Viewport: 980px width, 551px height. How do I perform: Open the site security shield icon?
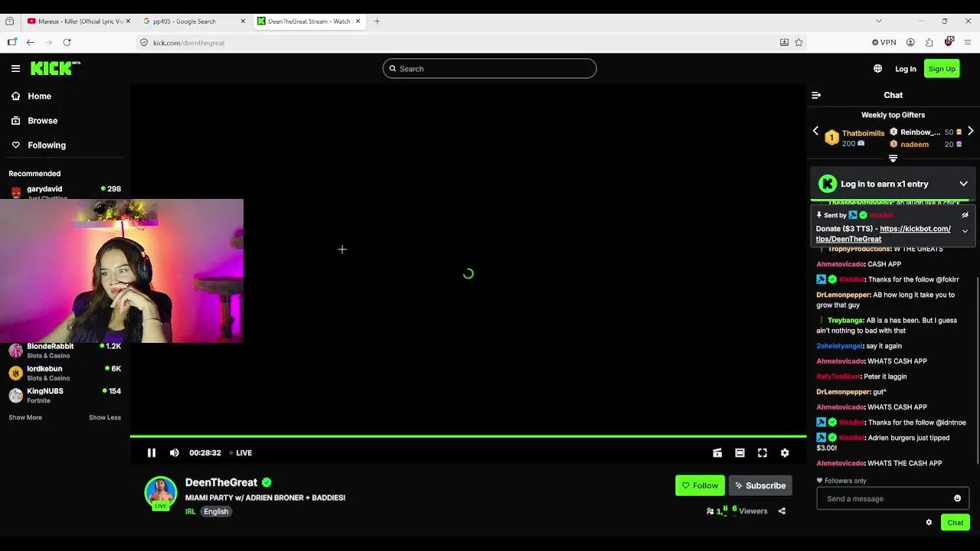(x=144, y=43)
